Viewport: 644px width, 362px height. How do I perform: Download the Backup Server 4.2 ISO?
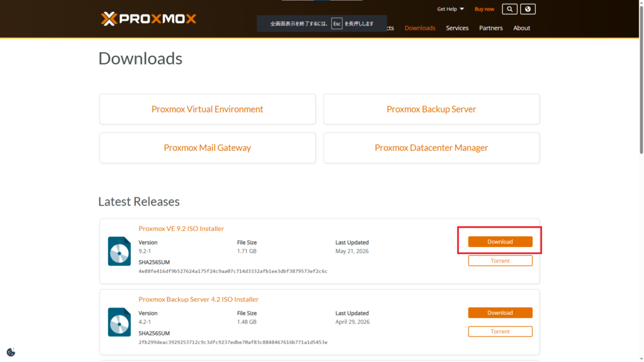pos(500,313)
